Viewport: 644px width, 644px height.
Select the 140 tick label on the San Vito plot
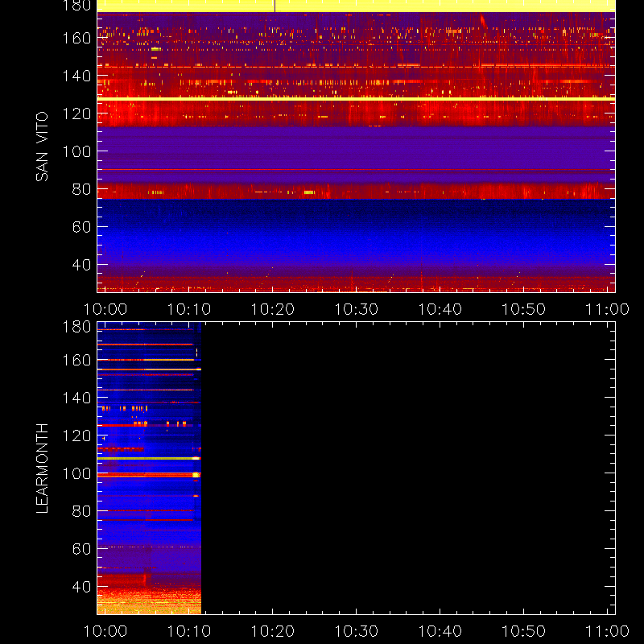(76, 76)
